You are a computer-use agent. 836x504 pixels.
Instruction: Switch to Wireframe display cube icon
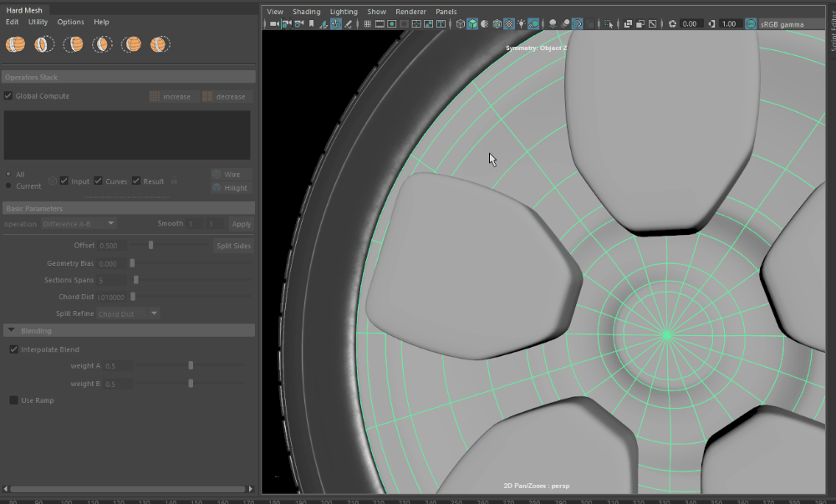tap(461, 24)
